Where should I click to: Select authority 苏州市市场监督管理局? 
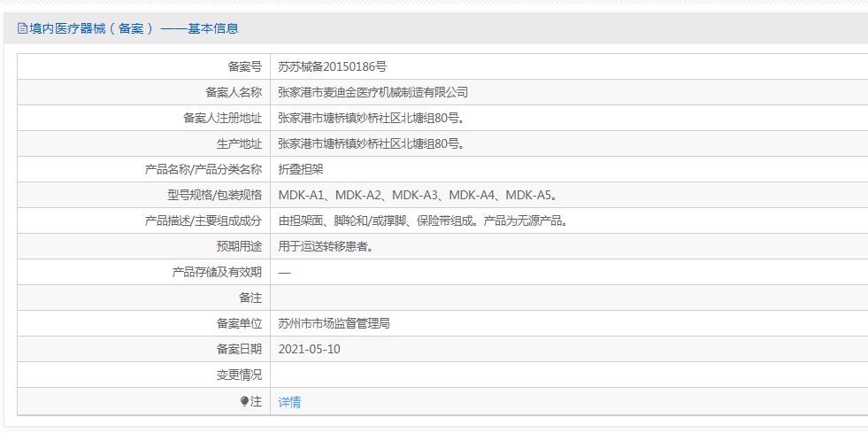pyautogui.click(x=334, y=323)
